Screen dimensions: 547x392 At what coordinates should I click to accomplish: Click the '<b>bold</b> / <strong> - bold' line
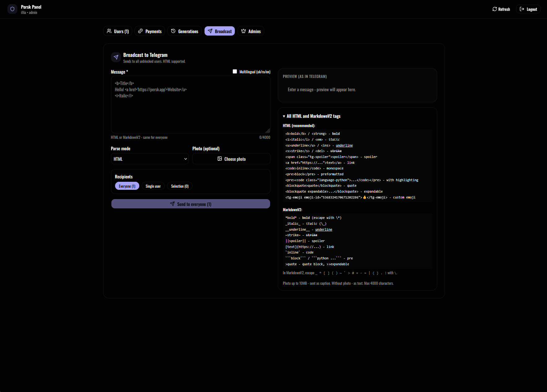tap(312, 134)
